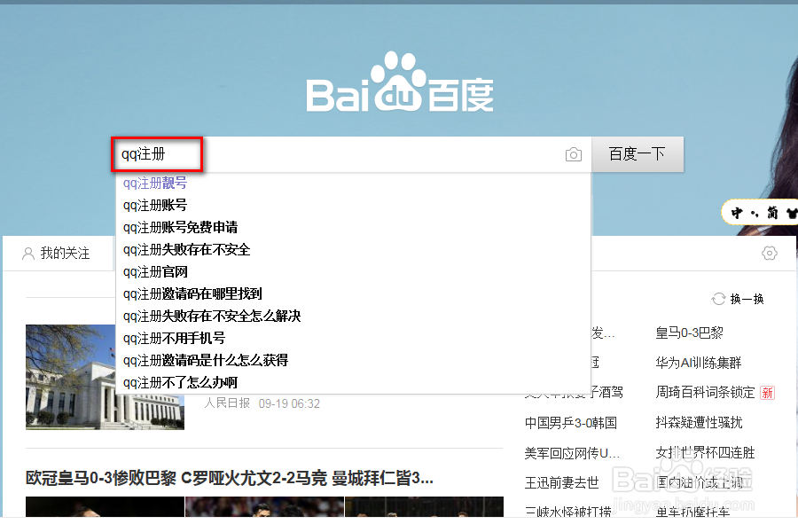Open the 我的关注 tab
Screen dimensions: 798x532
point(56,253)
